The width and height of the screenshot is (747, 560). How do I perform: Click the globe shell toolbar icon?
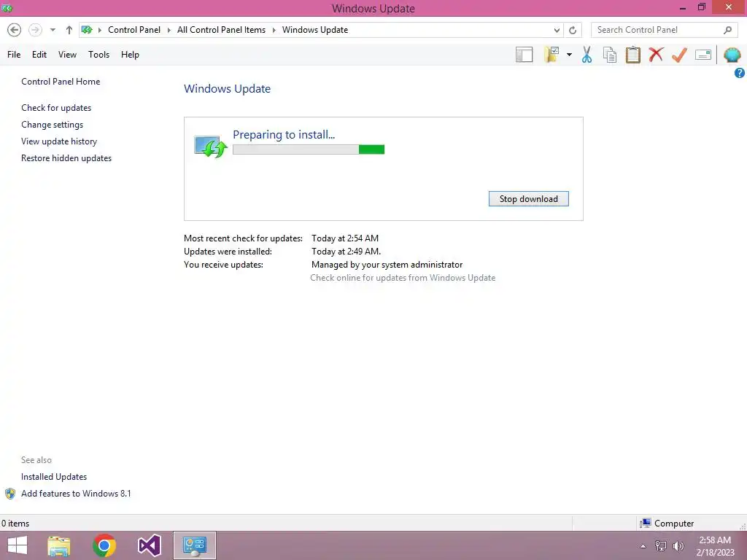(x=732, y=55)
